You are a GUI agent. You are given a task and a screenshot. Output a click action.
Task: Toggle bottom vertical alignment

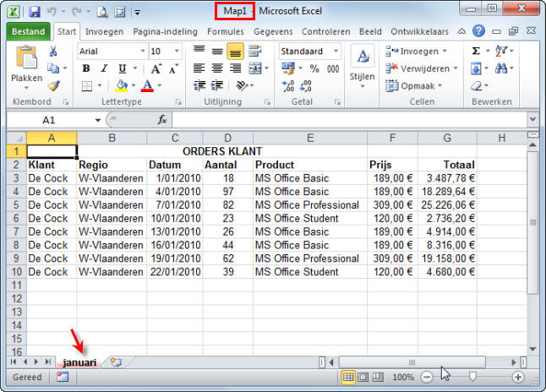point(236,52)
